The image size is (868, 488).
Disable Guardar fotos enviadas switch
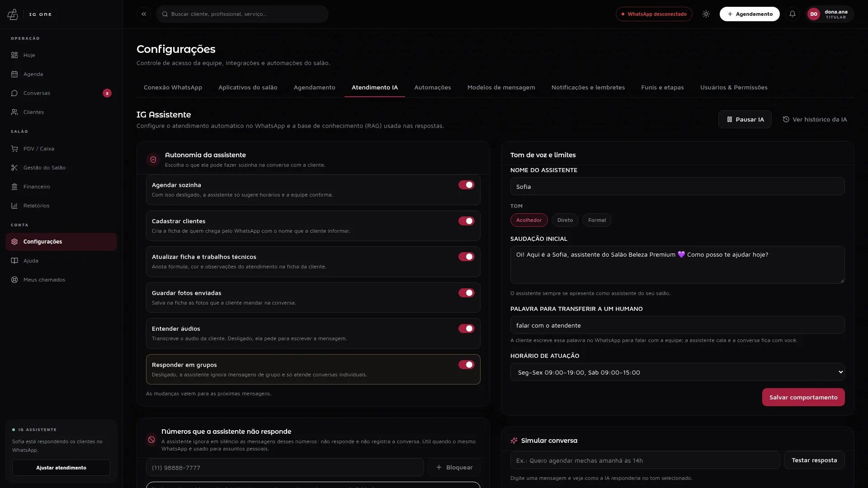466,293
